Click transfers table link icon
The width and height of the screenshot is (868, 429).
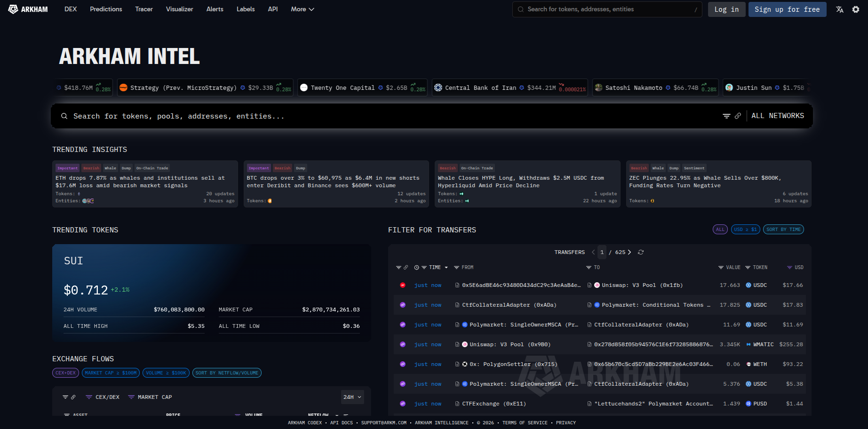[x=406, y=267]
